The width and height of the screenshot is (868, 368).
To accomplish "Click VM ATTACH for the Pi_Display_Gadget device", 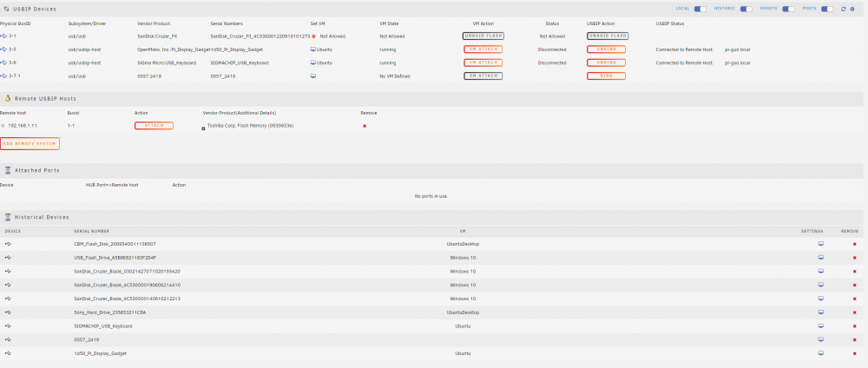I will coord(483,49).
